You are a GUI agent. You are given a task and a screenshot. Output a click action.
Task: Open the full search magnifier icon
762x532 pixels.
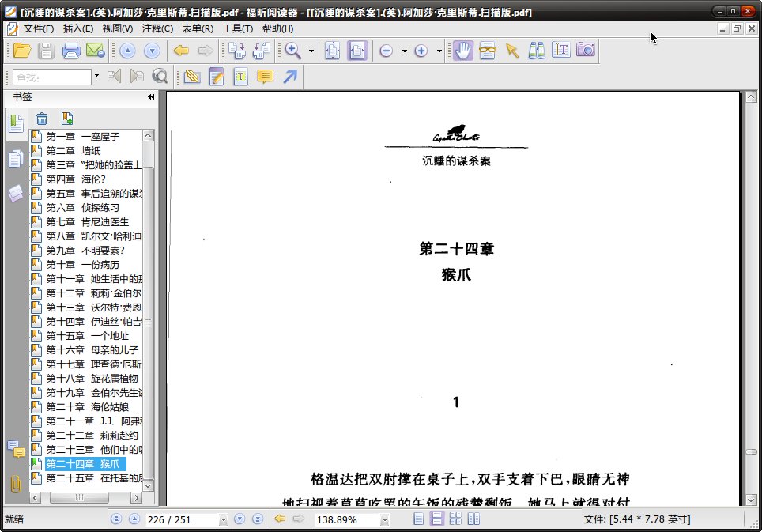click(160, 76)
